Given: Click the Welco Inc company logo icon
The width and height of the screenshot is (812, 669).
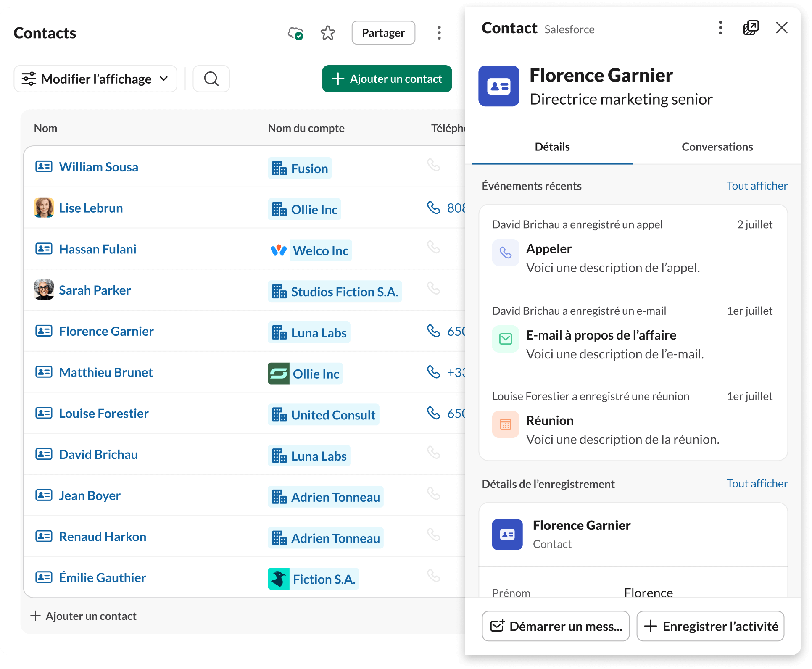Looking at the screenshot, I should tap(279, 250).
